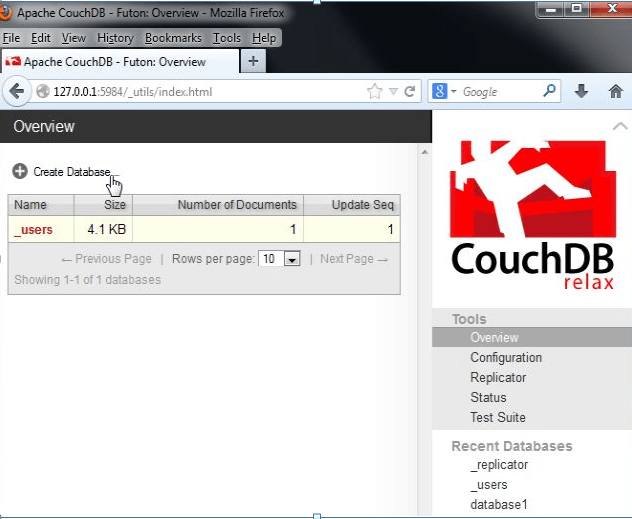
Task: Open _replicator under Recent Databases
Action: (x=499, y=465)
